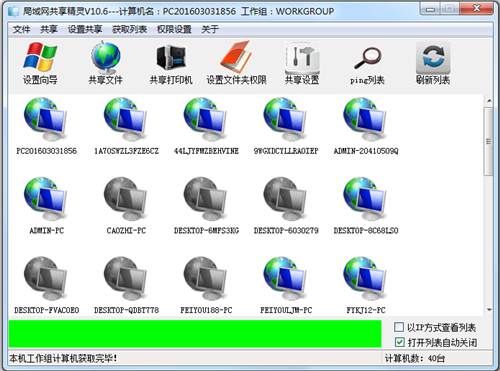This screenshot has width=500, height=371.
Task: Select the offline CAOZHI-PC computer
Action: tap(126, 206)
